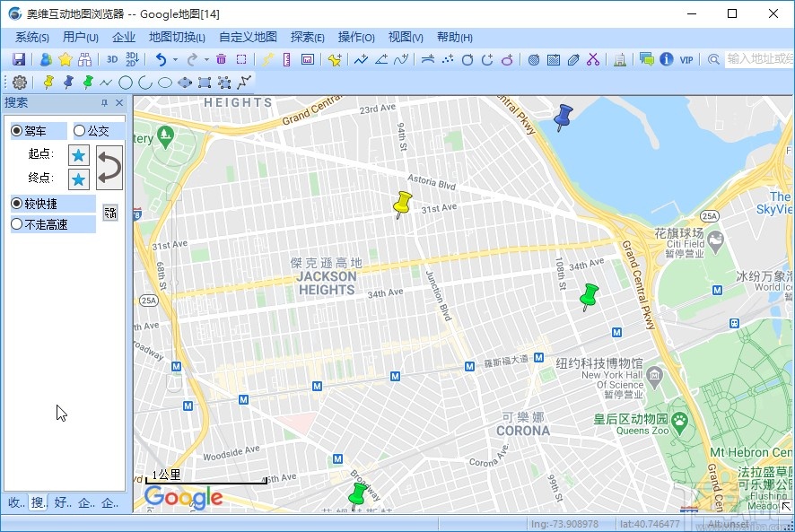Select the yellow pushpin marker tool
Screen dimensions: 795x532
coord(48,82)
